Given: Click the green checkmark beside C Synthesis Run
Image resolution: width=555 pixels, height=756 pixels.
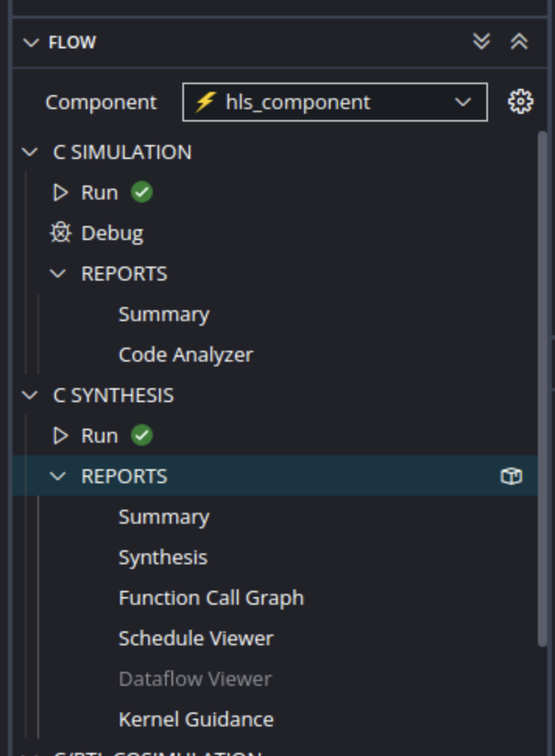Looking at the screenshot, I should [142, 436].
